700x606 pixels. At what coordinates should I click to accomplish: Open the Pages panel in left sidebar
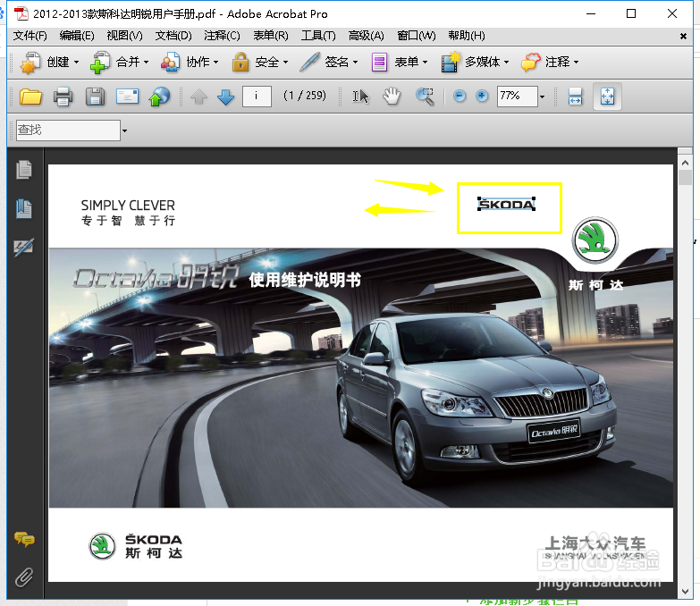click(x=23, y=170)
